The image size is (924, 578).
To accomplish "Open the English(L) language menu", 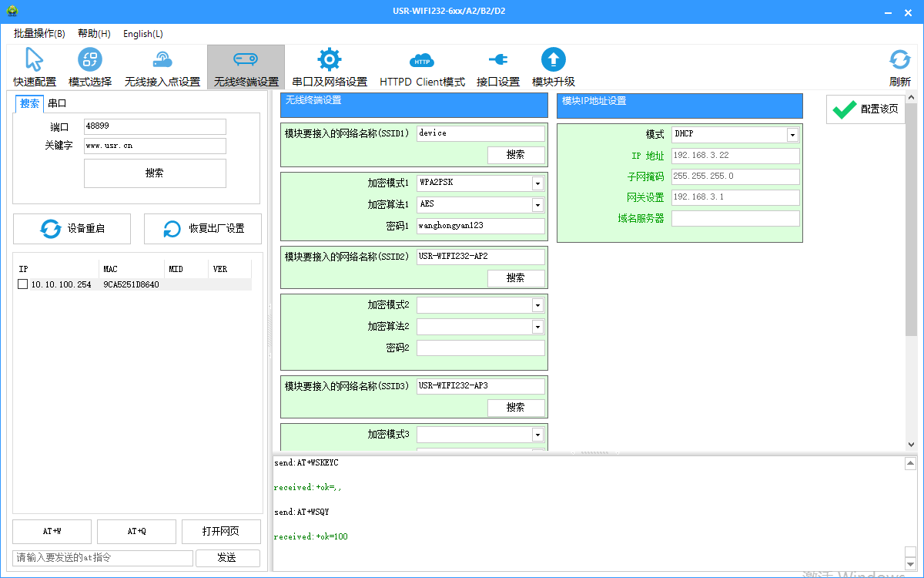I will [143, 34].
